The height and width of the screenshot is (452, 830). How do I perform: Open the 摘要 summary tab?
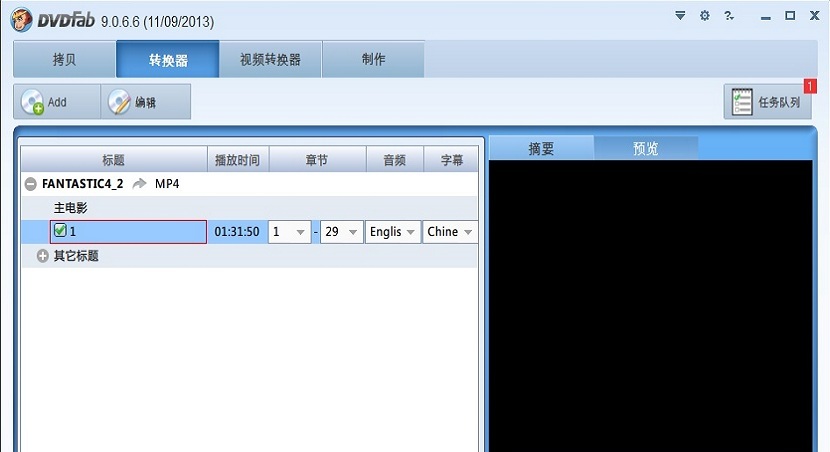pos(541,148)
